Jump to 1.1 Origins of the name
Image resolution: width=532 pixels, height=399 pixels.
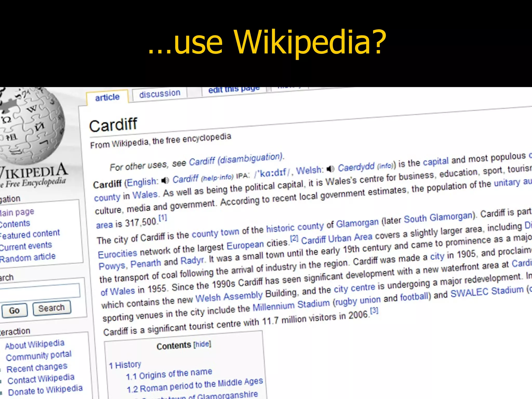tap(169, 374)
